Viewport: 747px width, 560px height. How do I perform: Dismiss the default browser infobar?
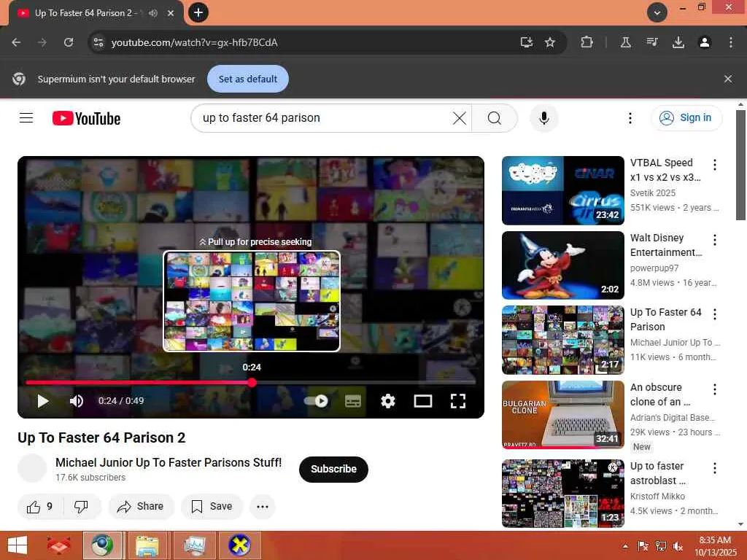(x=727, y=79)
